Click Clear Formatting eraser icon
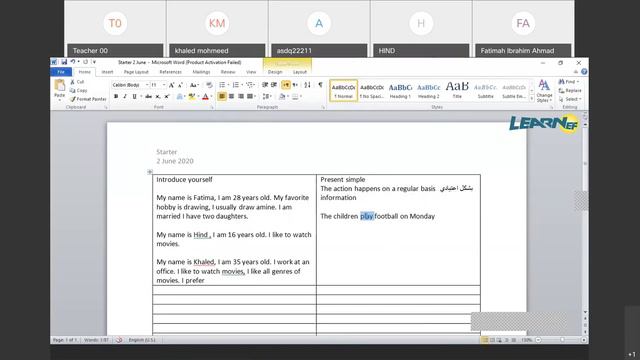This screenshot has width=640, height=360. click(209, 85)
